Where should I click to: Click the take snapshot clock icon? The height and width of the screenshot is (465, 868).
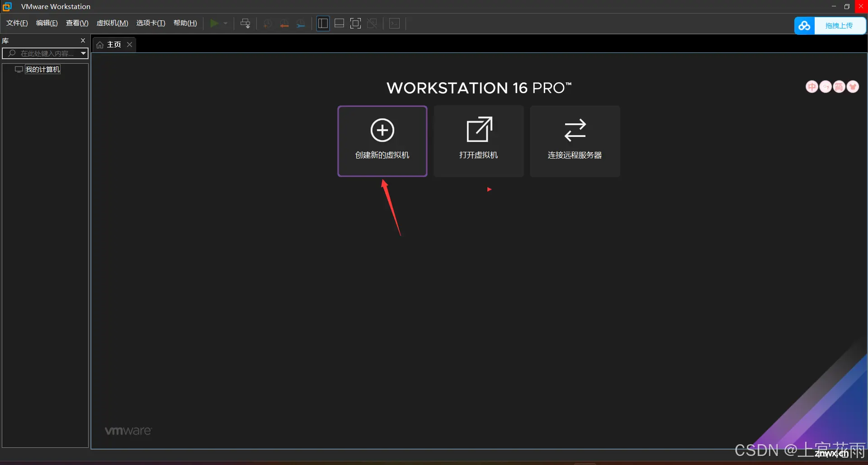point(268,23)
